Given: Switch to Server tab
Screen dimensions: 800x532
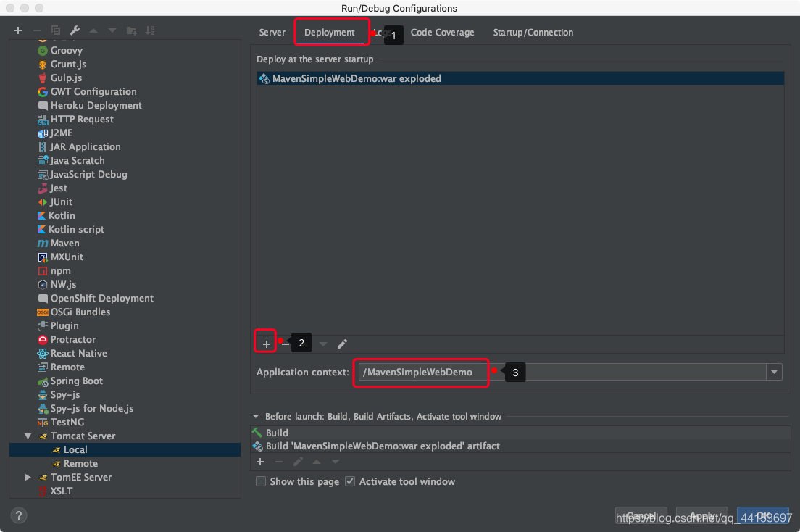Looking at the screenshot, I should pyautogui.click(x=272, y=32).
